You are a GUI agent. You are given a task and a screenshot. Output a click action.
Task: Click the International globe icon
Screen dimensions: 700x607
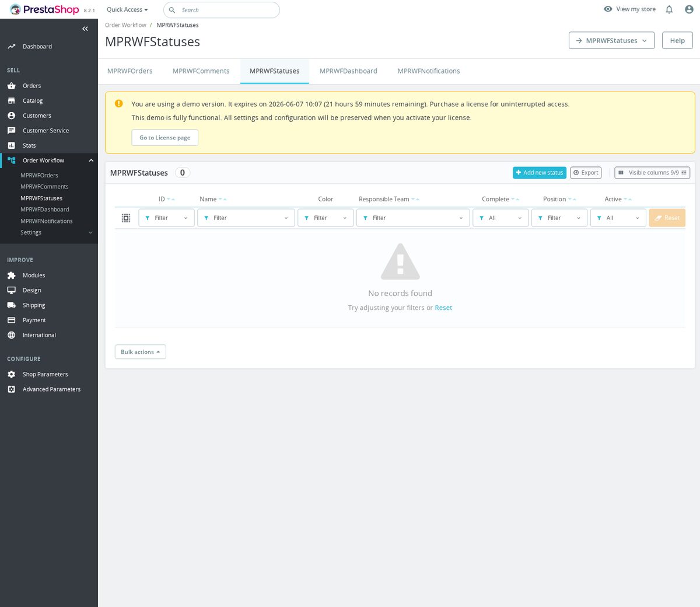[11, 335]
